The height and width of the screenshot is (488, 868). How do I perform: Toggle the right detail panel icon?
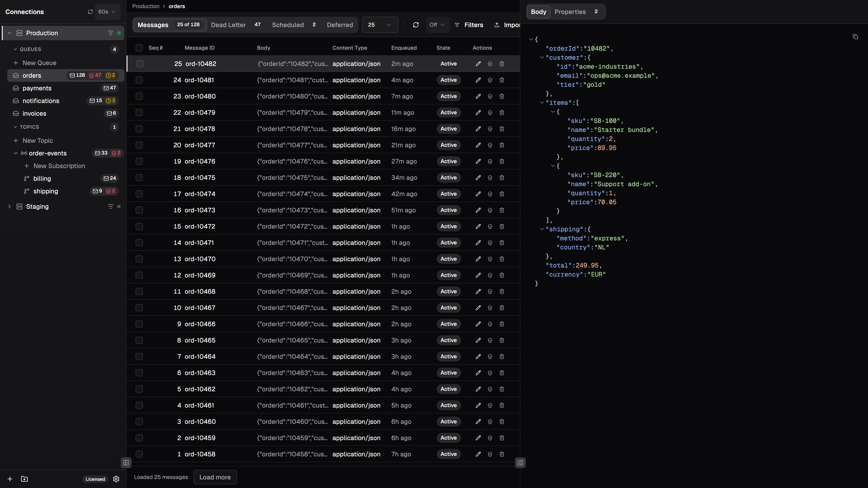click(x=520, y=463)
